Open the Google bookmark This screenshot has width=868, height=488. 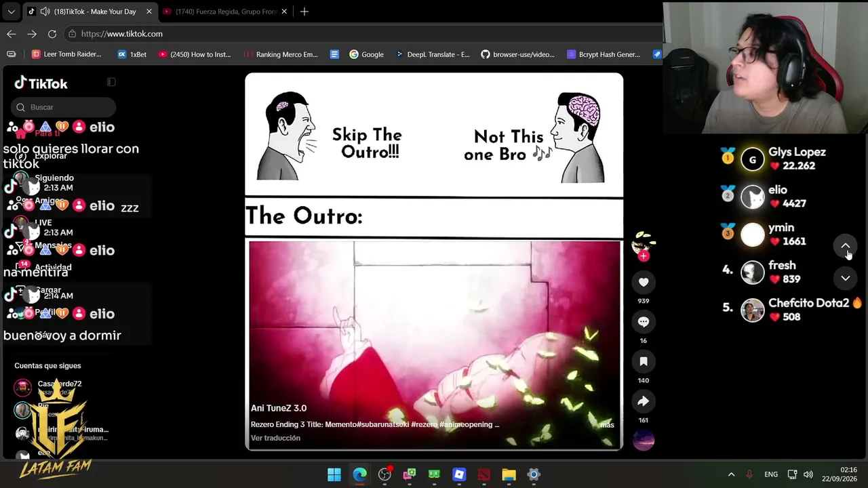coord(366,54)
